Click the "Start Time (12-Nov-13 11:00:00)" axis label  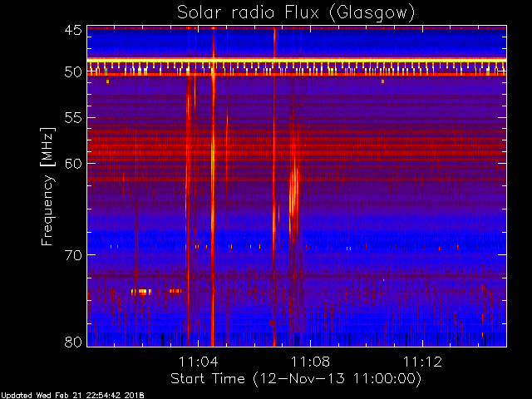(296, 379)
